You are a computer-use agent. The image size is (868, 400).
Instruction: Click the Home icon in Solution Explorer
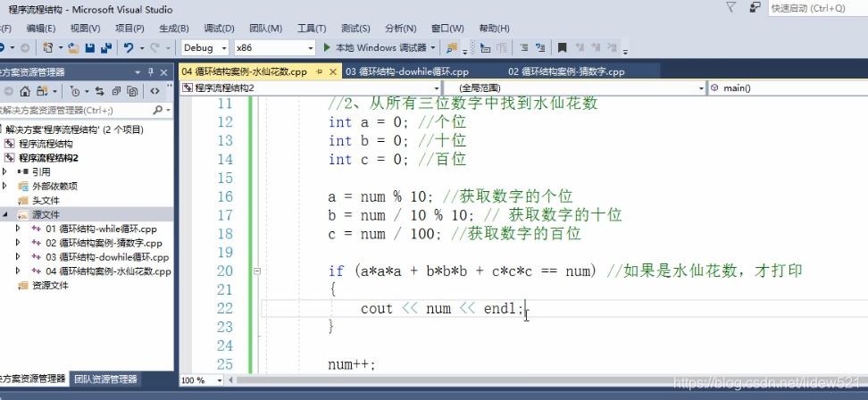25,91
